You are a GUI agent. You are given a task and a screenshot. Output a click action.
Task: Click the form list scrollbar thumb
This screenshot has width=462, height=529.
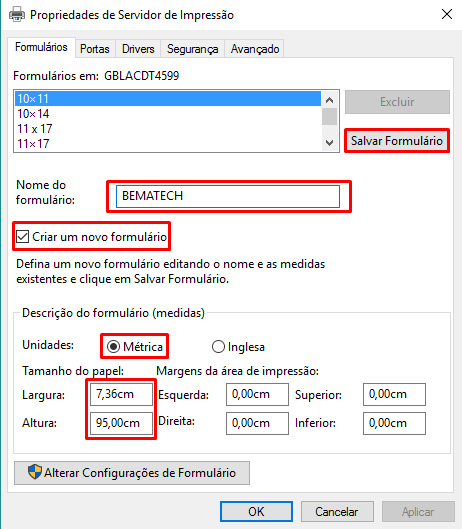pos(329,116)
